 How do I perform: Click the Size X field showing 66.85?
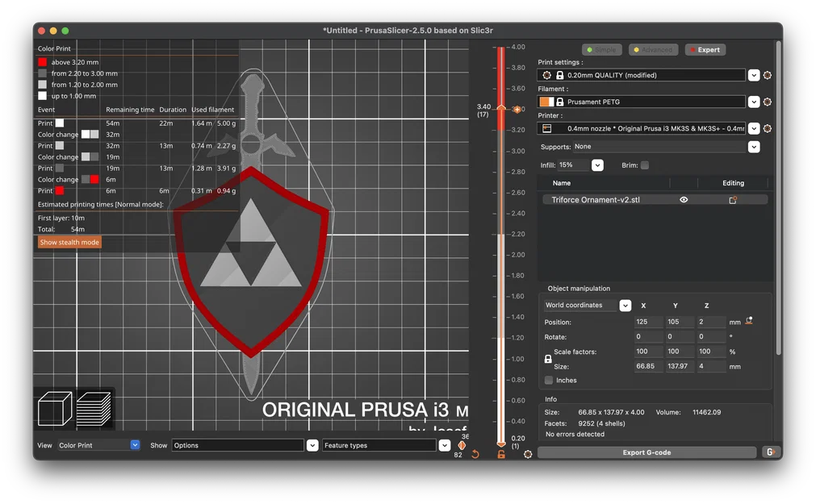coord(648,366)
